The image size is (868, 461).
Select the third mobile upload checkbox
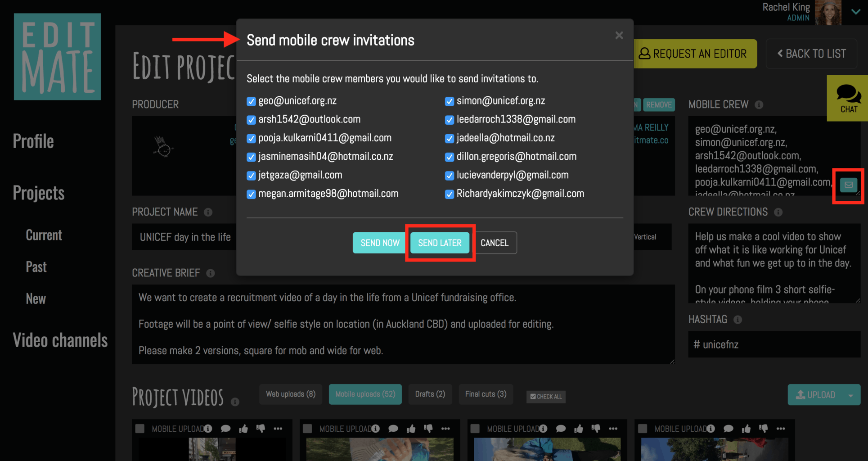point(475,429)
